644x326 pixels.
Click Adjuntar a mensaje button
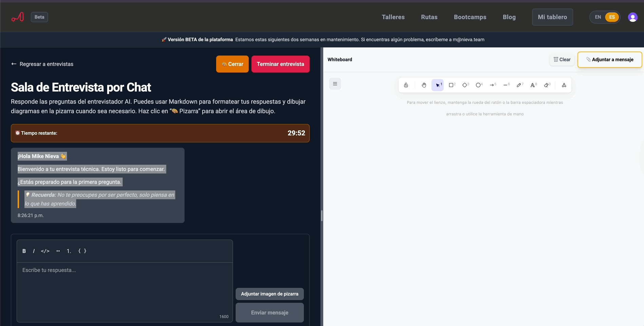609,60
